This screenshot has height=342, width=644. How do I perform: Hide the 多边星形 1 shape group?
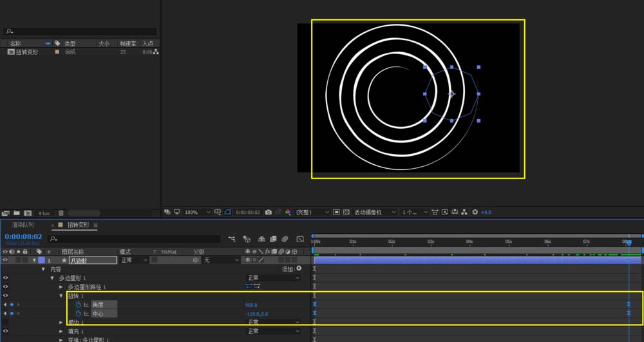[6, 278]
